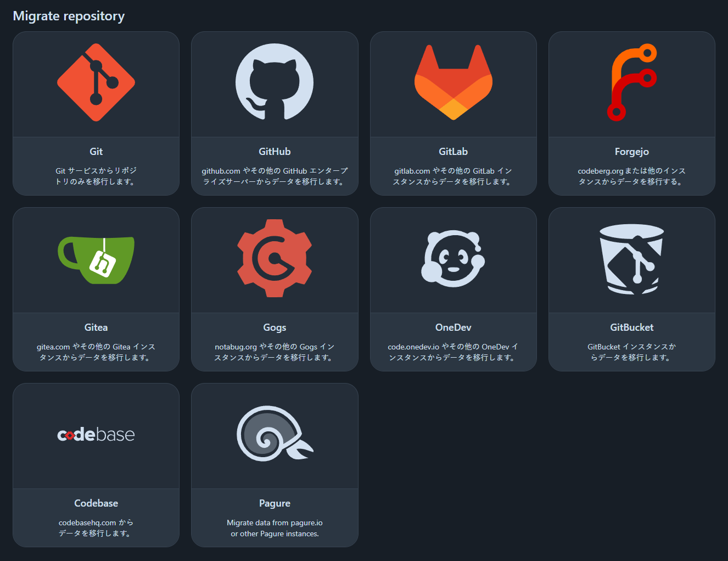Click the GitHub Octocat logo

[275, 82]
